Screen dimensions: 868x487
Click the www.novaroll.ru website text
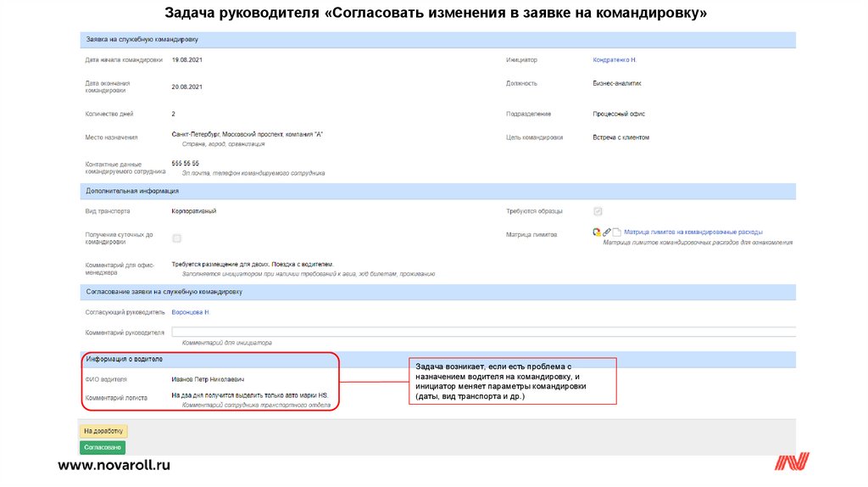[x=114, y=465]
